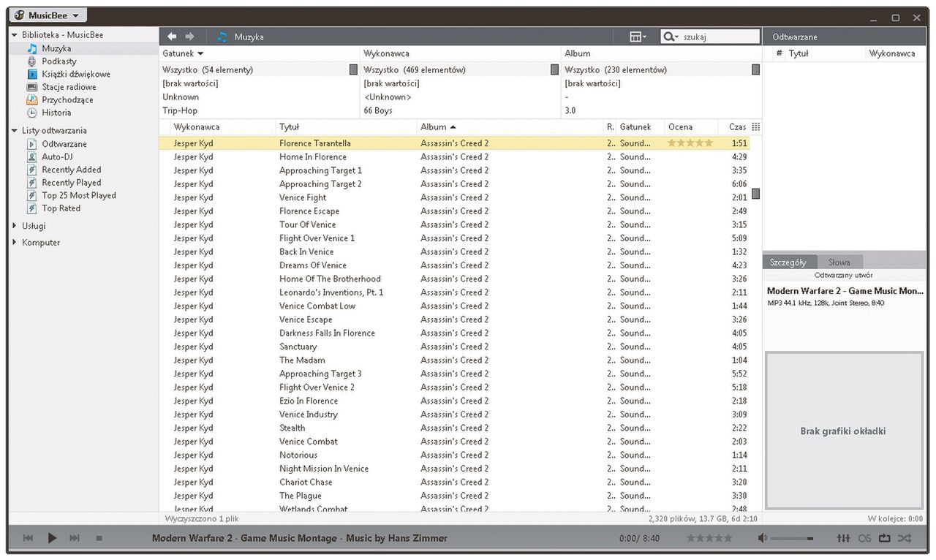Open Przychodzące inbox in the sidebar
936x560 pixels.
pyautogui.click(x=67, y=99)
